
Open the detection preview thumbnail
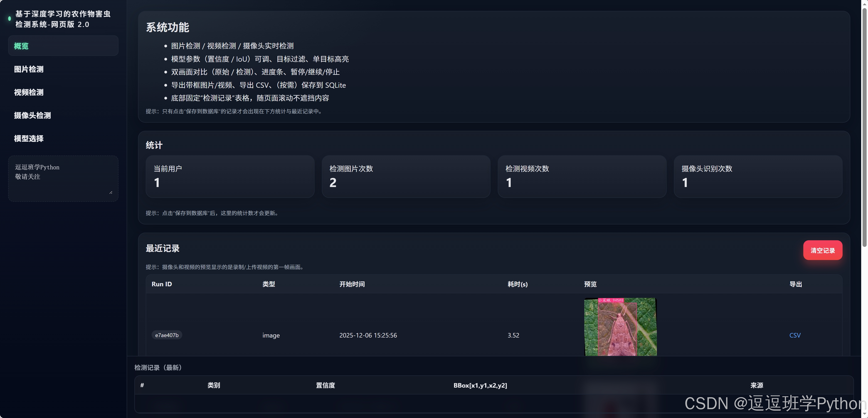pos(620,327)
